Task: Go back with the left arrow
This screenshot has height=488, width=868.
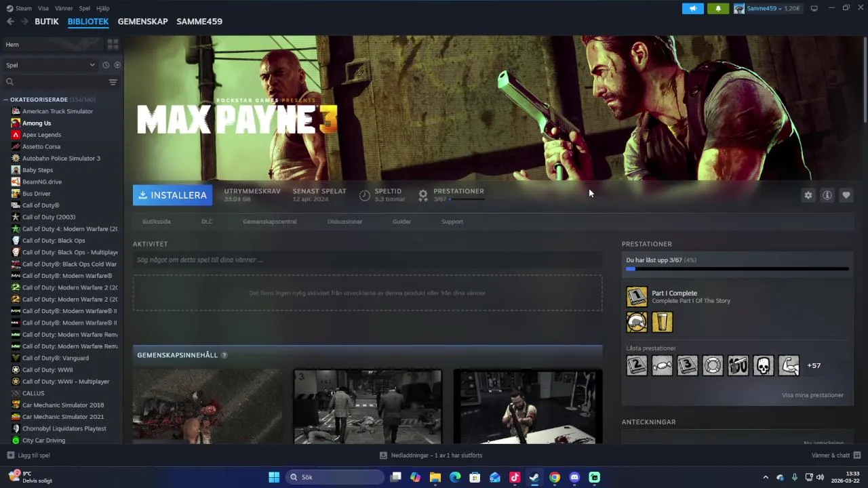Action: [10, 22]
